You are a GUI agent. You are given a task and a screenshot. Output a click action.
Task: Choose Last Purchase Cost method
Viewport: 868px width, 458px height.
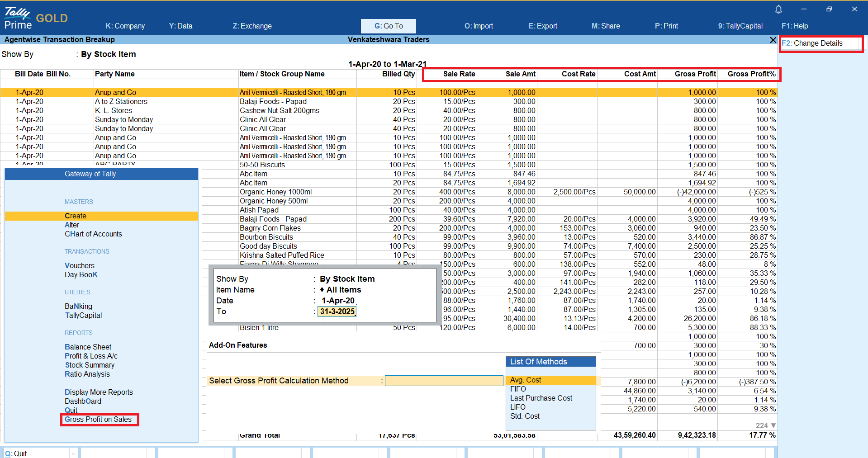click(541, 398)
